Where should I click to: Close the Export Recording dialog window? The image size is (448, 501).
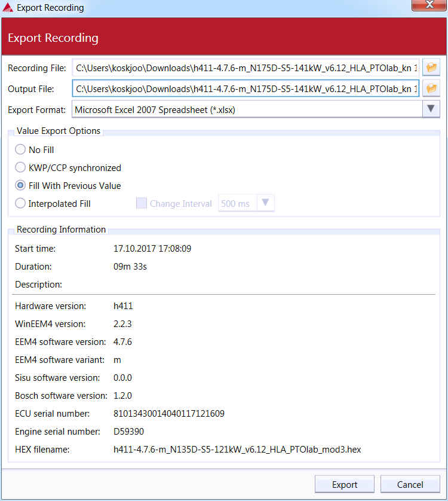430,6
